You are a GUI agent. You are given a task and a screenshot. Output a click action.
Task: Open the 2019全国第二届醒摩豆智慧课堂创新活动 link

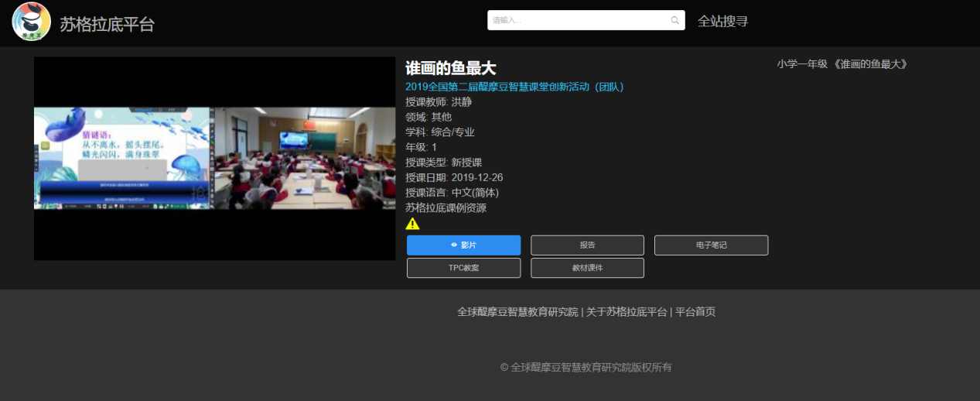[514, 87]
